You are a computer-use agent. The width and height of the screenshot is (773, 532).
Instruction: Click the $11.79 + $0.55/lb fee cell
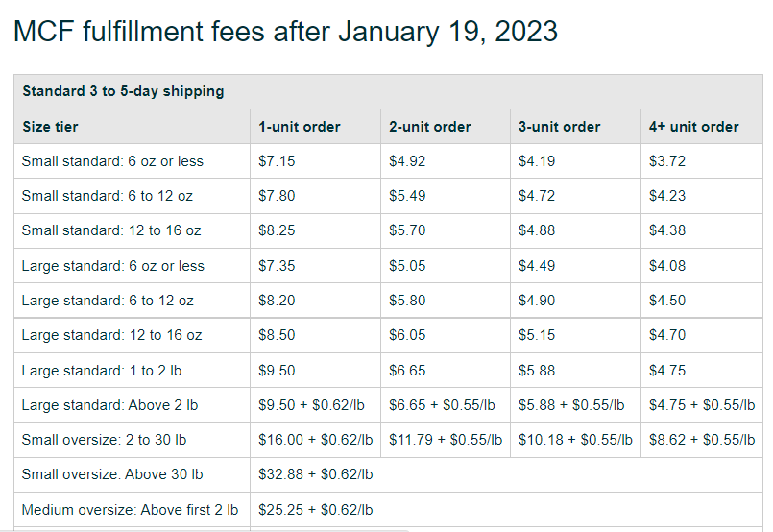[446, 439]
